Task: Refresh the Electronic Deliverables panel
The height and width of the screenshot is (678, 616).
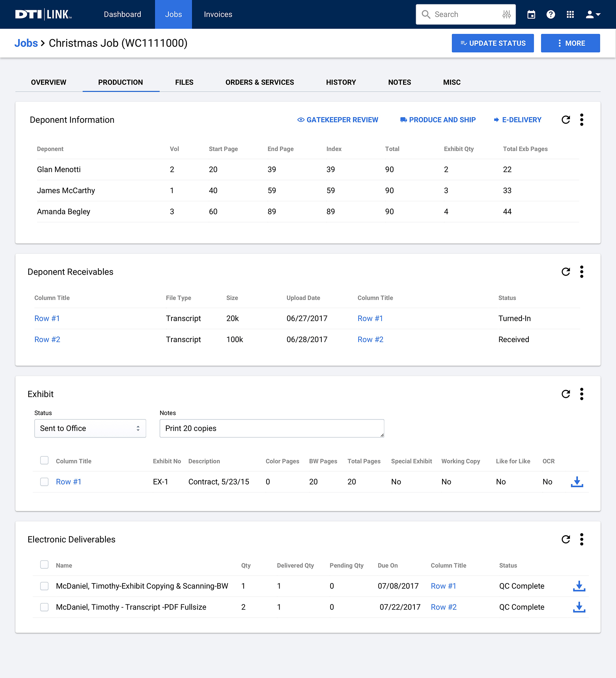Action: [x=566, y=539]
